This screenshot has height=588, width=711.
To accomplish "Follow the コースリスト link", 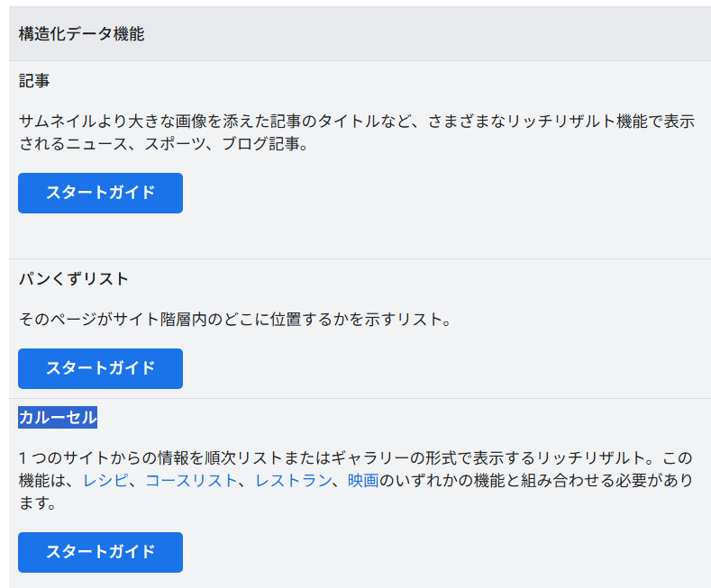I will point(191,481).
